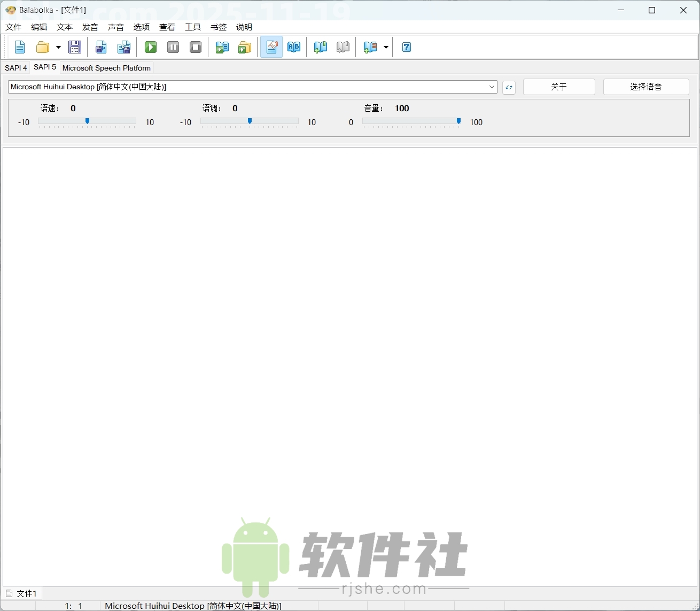Screen dimensions: 700x611
Task: Pause the speech playback
Action: [173, 47]
